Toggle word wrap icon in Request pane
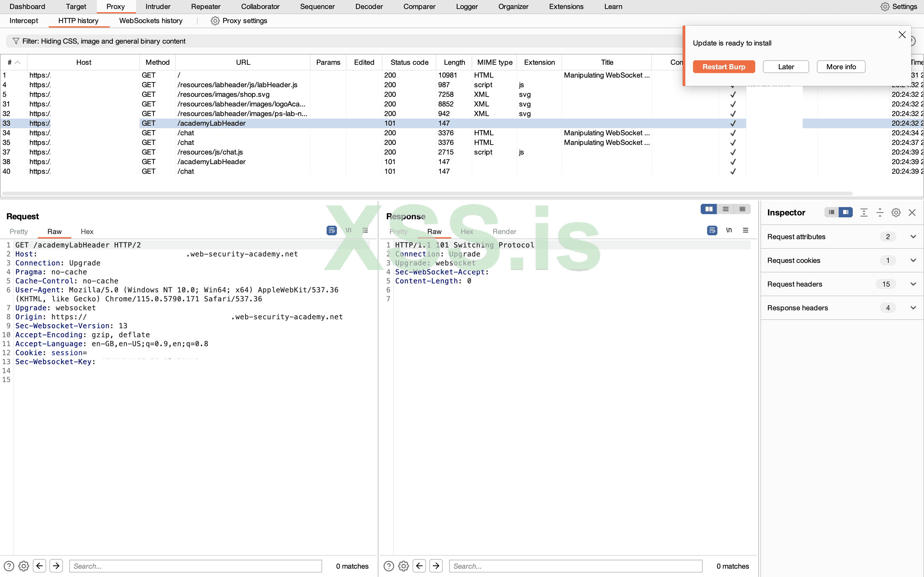Image resolution: width=924 pixels, height=577 pixels. tap(331, 230)
